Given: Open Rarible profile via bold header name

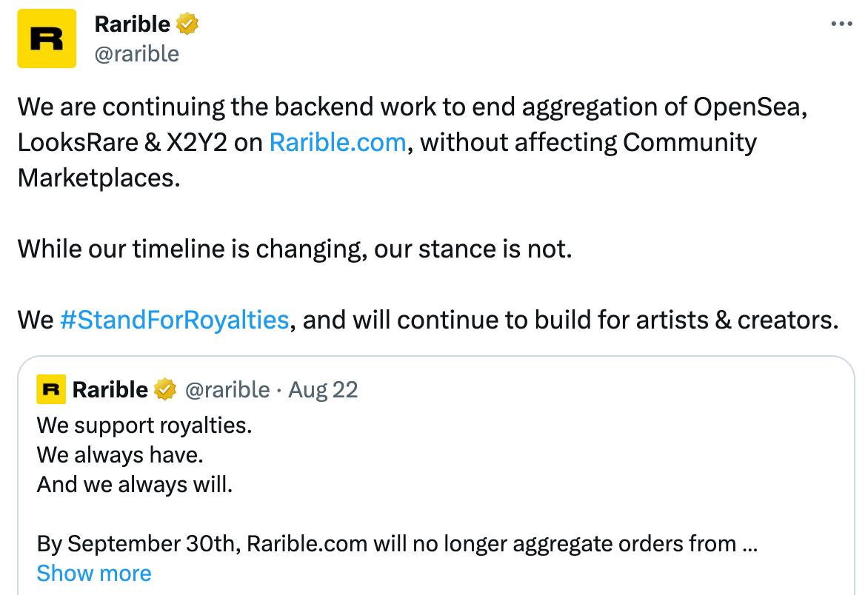Looking at the screenshot, I should click(x=133, y=24).
